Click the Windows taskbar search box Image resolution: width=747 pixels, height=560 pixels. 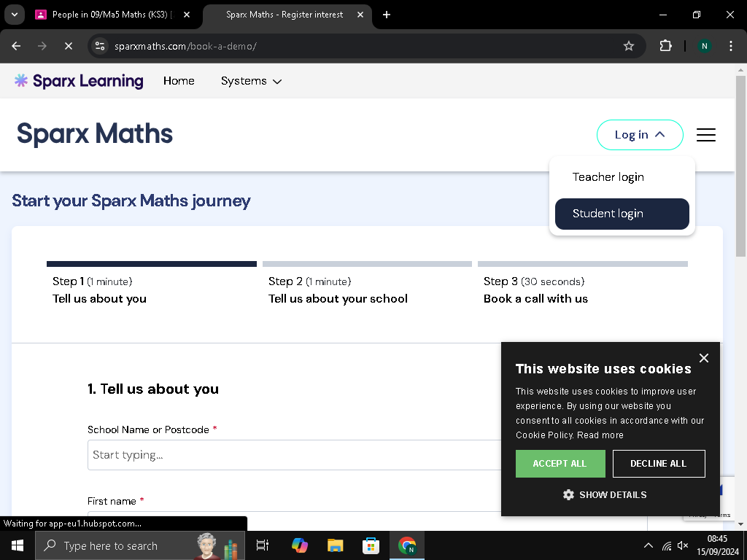(x=140, y=545)
